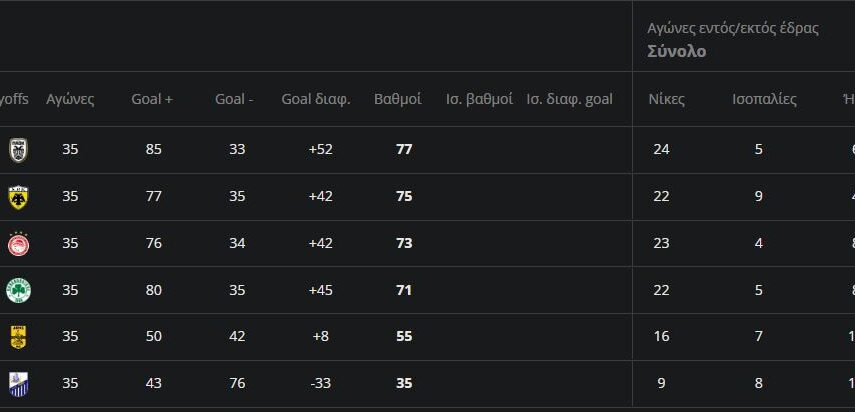Click the -33 goal difference value
The width and height of the screenshot is (855, 412).
pyautogui.click(x=321, y=383)
